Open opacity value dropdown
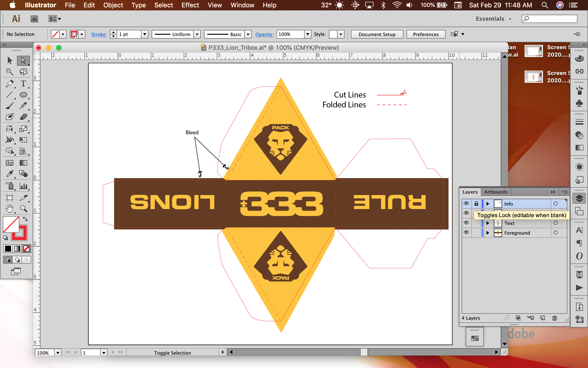Screen dimensions: 588x368 click(308, 34)
